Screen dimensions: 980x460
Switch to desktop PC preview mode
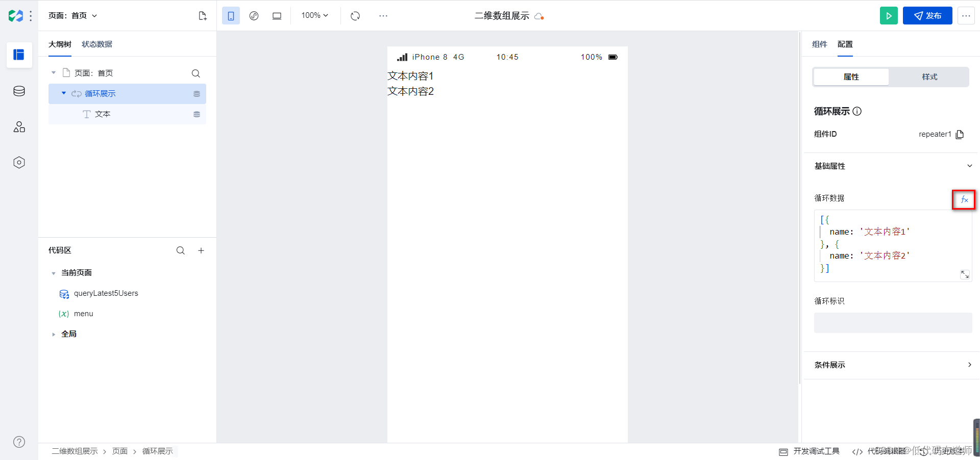click(x=277, y=16)
